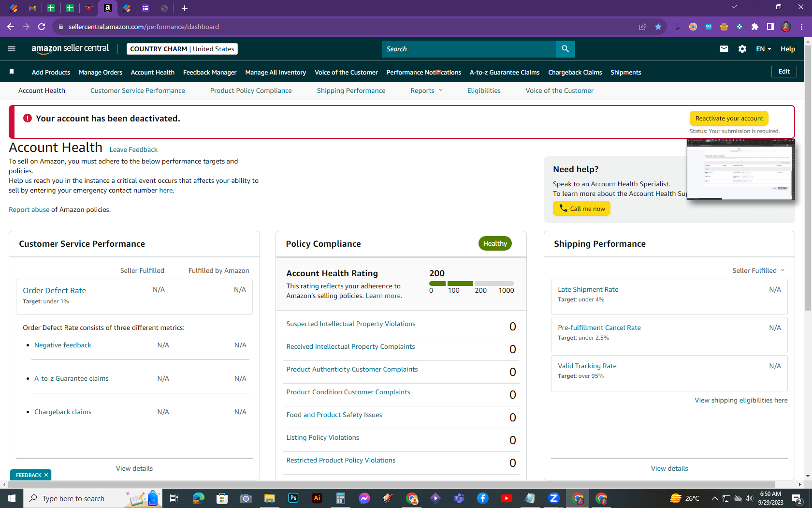Open Photoshop from the taskbar

(x=293, y=498)
